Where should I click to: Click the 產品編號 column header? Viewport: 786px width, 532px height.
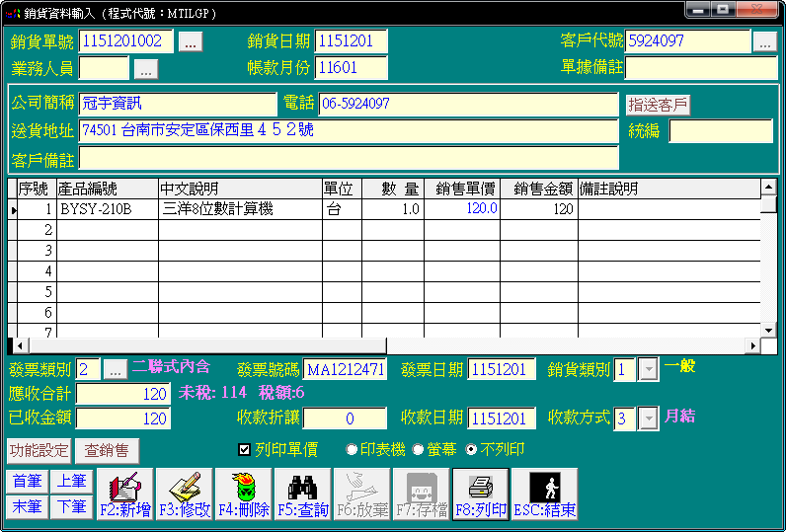click(x=108, y=189)
